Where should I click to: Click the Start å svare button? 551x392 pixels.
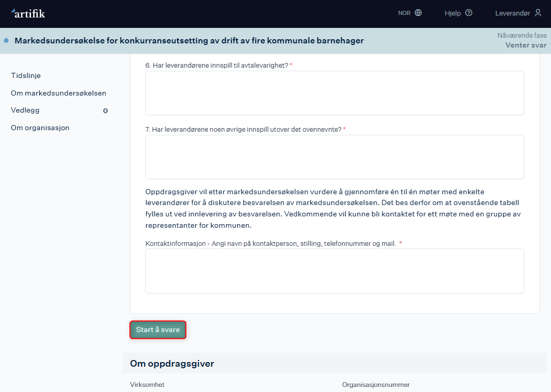(x=158, y=330)
